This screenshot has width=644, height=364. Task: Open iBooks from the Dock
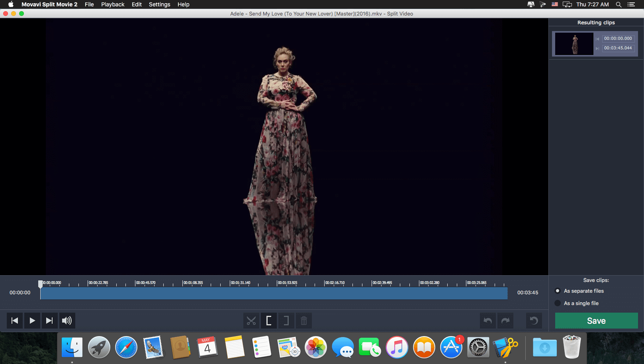point(424,347)
